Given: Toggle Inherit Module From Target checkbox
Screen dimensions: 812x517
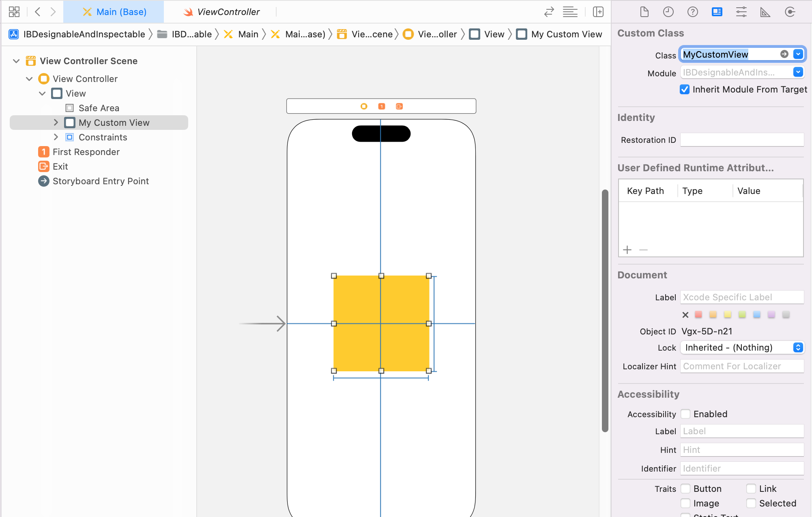Looking at the screenshot, I should pos(685,89).
